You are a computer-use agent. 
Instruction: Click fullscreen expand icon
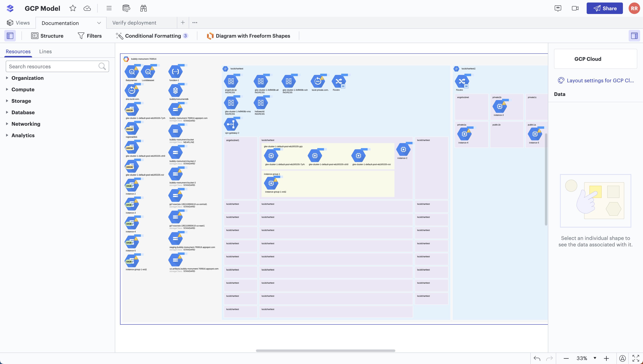tap(635, 358)
